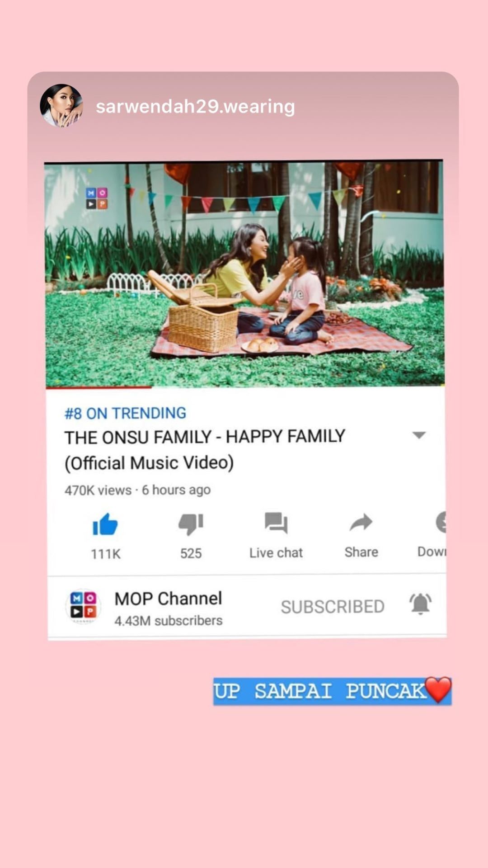488x868 pixels.
Task: Open the MOP Channel logo avatar
Action: (83, 606)
